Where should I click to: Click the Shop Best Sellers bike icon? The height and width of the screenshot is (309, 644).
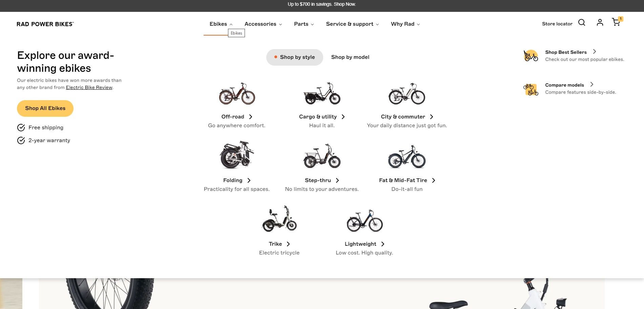531,56
